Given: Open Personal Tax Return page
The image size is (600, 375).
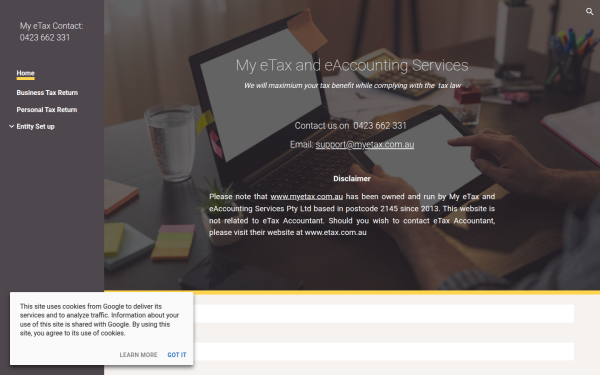Looking at the screenshot, I should coord(47,109).
